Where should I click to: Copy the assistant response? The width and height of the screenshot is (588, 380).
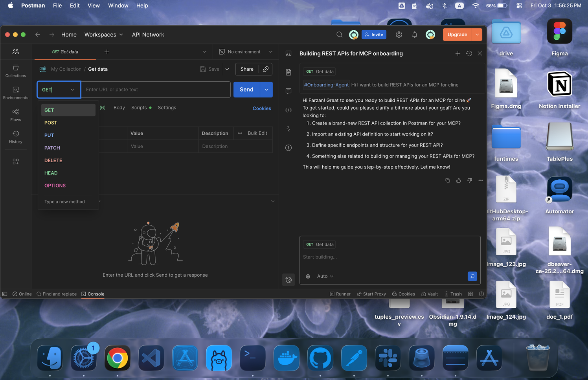[x=447, y=180]
